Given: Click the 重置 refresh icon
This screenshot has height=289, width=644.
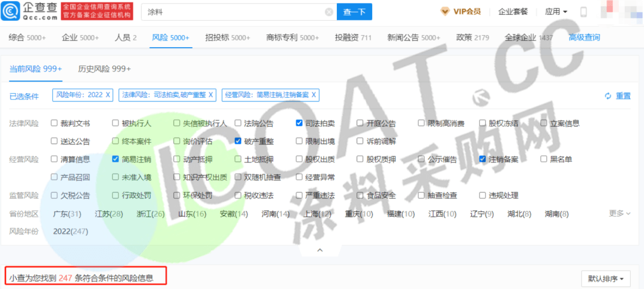Looking at the screenshot, I should pyautogui.click(x=608, y=96).
